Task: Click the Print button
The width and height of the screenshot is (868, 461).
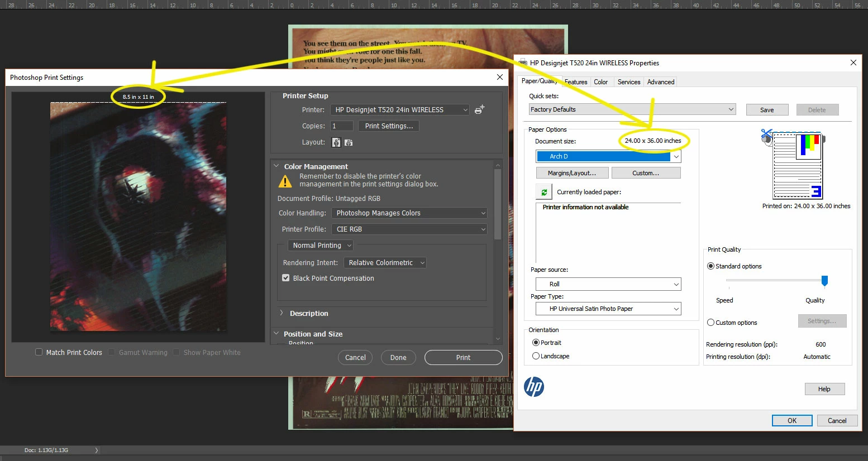Action: pyautogui.click(x=463, y=358)
